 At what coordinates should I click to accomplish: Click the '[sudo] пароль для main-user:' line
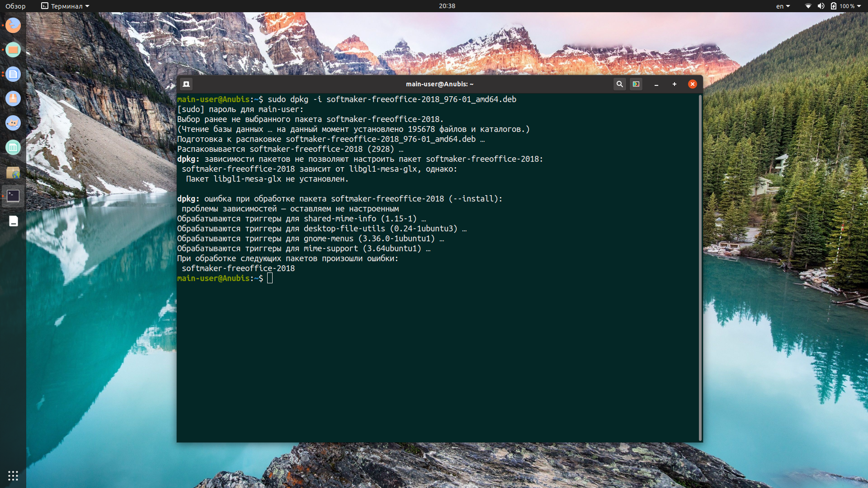pos(240,109)
